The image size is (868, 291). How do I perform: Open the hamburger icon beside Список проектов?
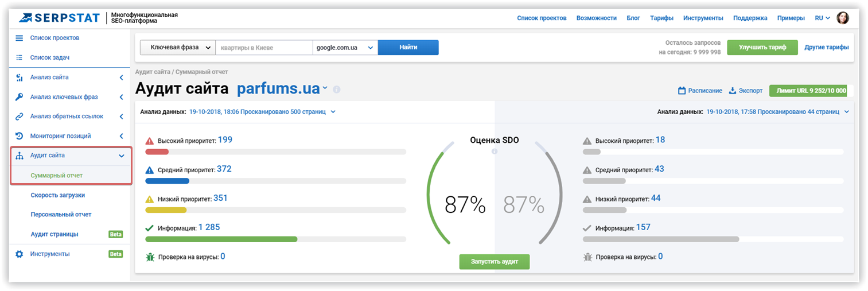pyautogui.click(x=19, y=38)
